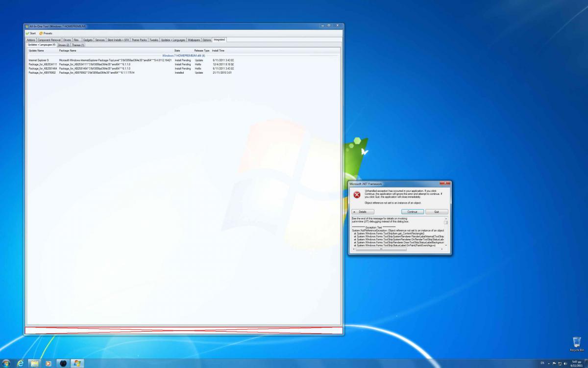Click inside the exception details text box
The image size is (588, 368).
(x=397, y=232)
